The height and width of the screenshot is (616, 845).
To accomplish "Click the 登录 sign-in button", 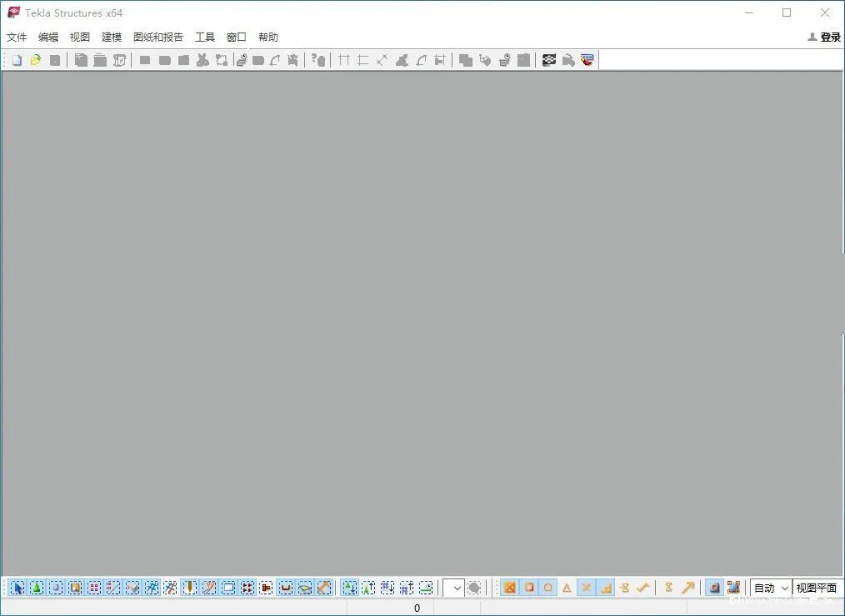I will point(824,37).
